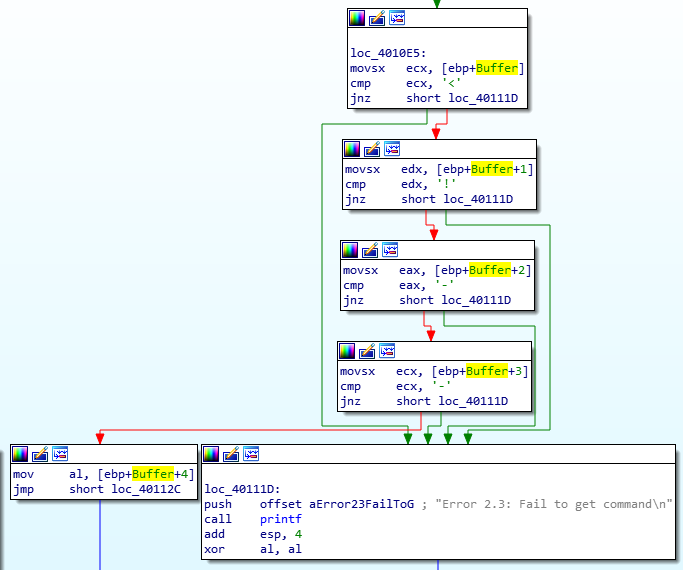The image size is (683, 570).
Task: Click third header icon in Buffer+4 block
Action: pos(60,454)
